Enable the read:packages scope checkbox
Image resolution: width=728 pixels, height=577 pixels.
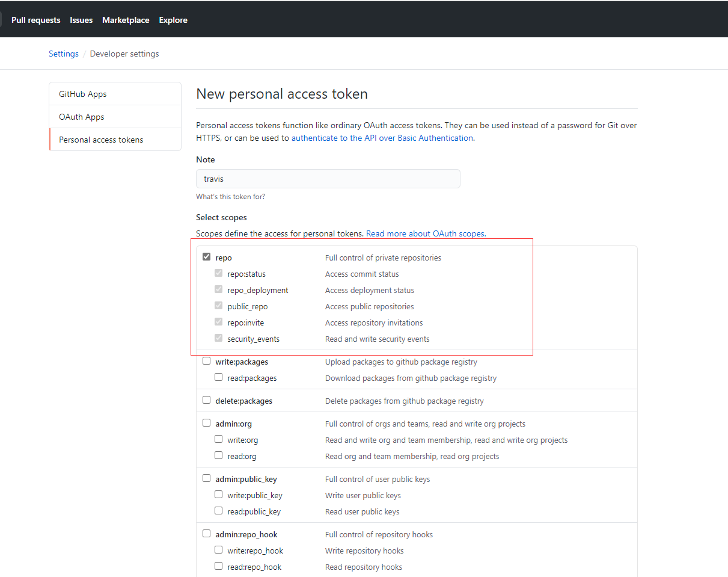pos(219,377)
